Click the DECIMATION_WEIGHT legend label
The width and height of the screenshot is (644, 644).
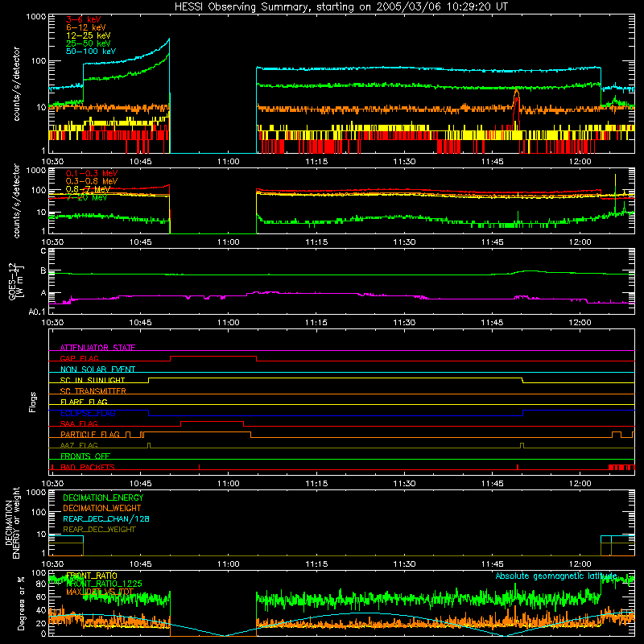[x=102, y=508]
